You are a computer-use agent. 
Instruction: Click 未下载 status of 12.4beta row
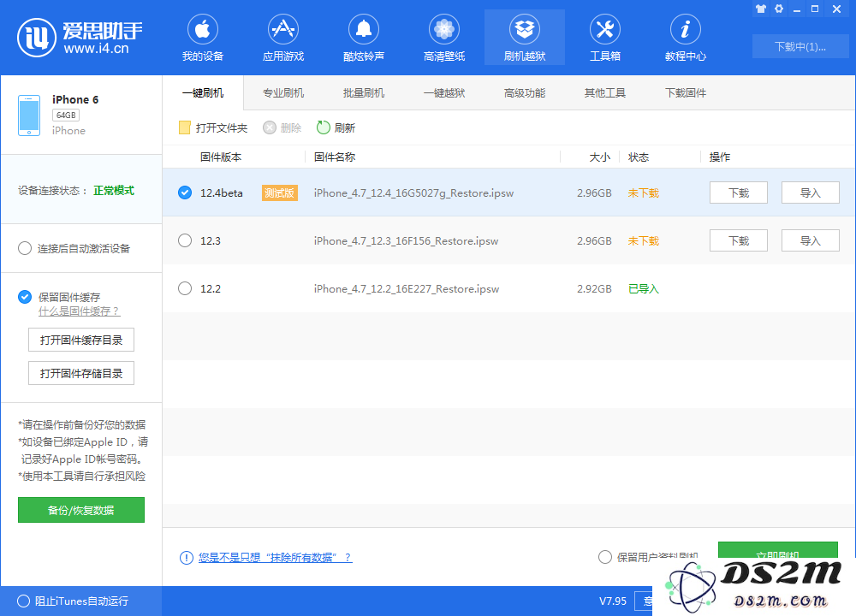tap(644, 193)
